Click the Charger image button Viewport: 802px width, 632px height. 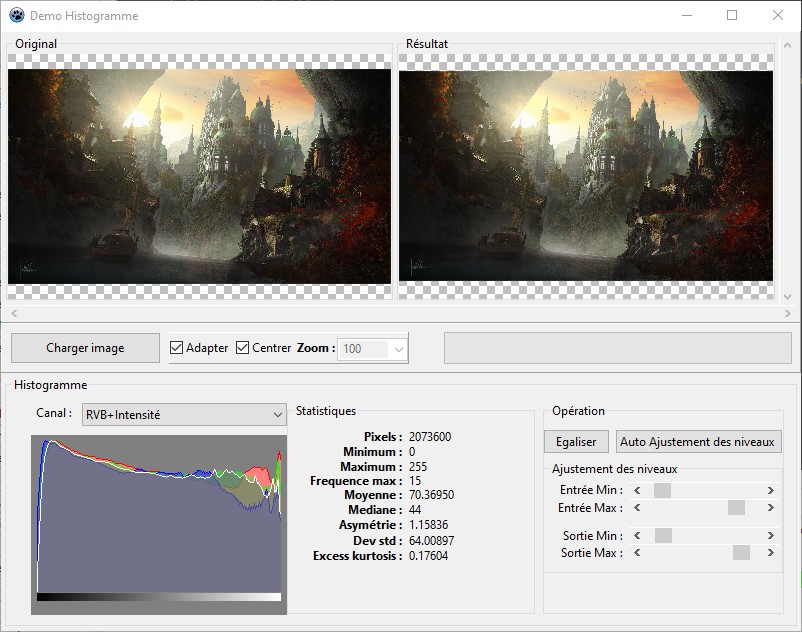(85, 348)
